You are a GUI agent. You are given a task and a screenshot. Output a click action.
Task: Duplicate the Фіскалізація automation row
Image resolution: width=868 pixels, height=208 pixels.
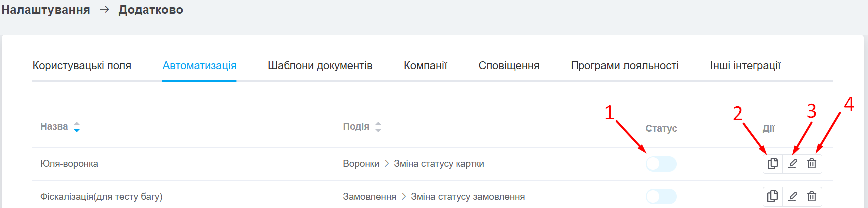(772, 196)
